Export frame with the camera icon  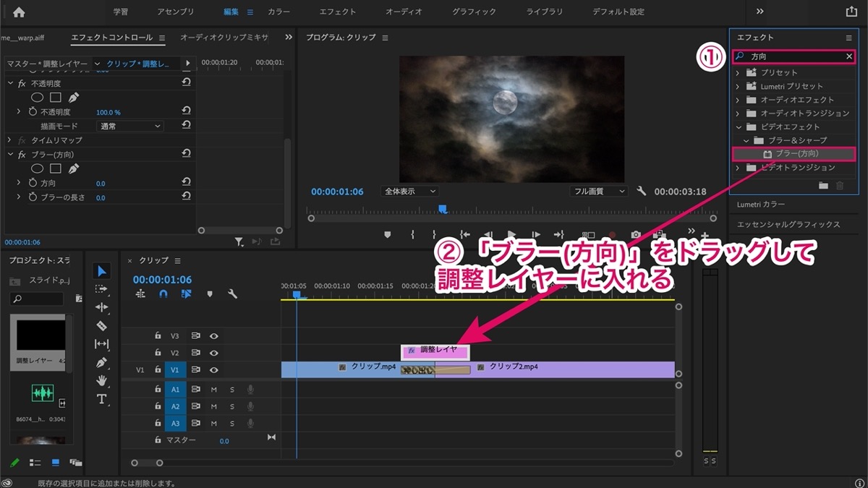(x=636, y=234)
